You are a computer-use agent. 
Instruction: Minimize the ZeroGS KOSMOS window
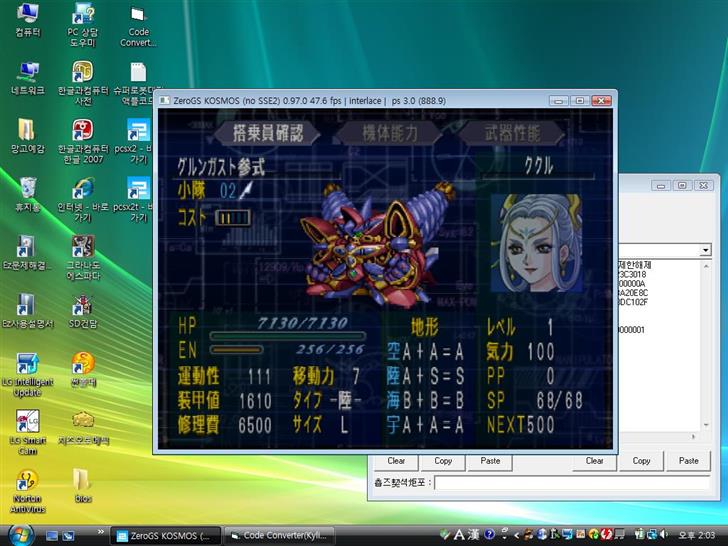pos(558,101)
